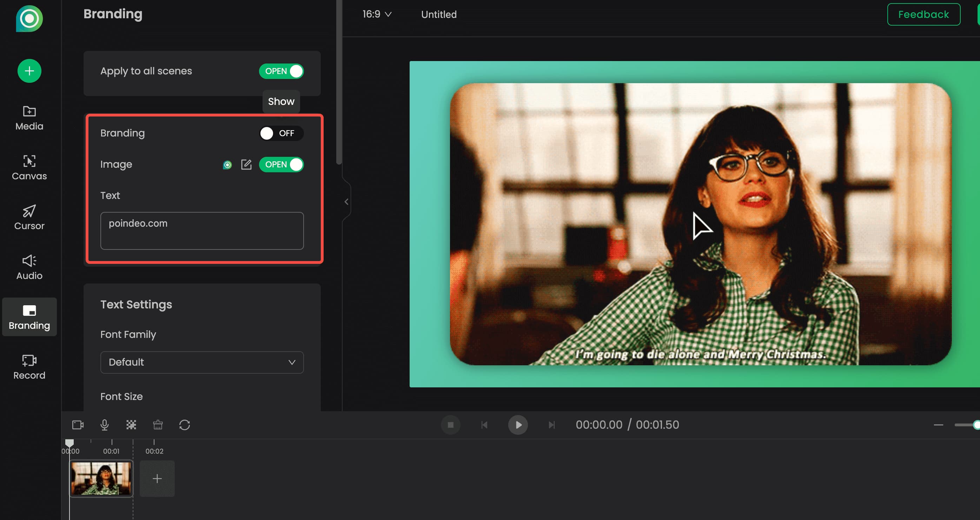Click the 00:02 timeline ruler mark
Image resolution: width=980 pixels, height=520 pixels.
click(154, 451)
